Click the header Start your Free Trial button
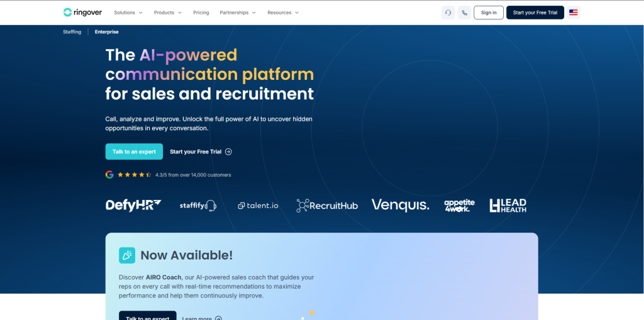This screenshot has width=644, height=320. tap(535, 13)
